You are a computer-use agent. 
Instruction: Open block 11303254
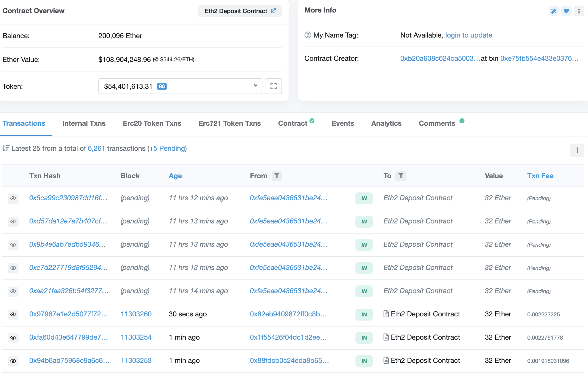click(x=136, y=337)
